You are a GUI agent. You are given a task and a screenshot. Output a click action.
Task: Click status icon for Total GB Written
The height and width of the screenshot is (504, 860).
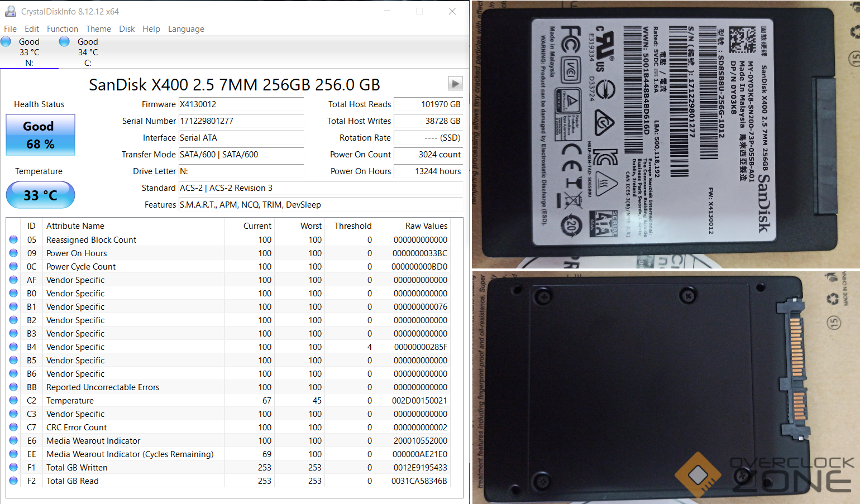click(x=13, y=467)
